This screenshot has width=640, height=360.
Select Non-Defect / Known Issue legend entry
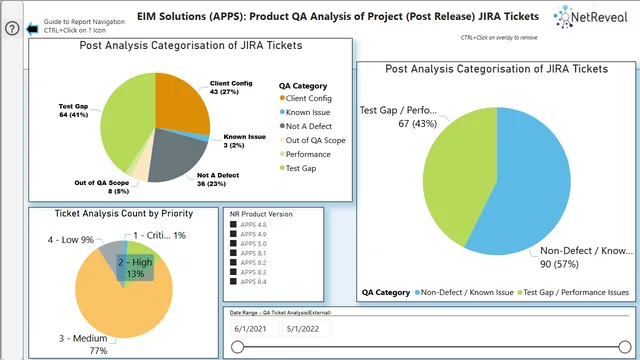pos(464,292)
